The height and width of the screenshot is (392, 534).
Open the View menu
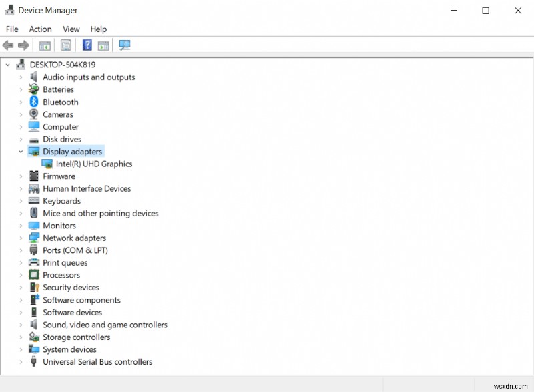tap(71, 29)
